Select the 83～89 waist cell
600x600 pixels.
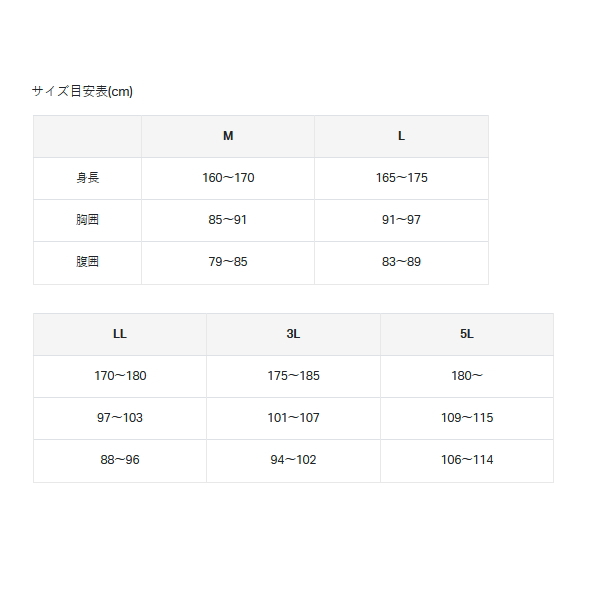point(401,262)
